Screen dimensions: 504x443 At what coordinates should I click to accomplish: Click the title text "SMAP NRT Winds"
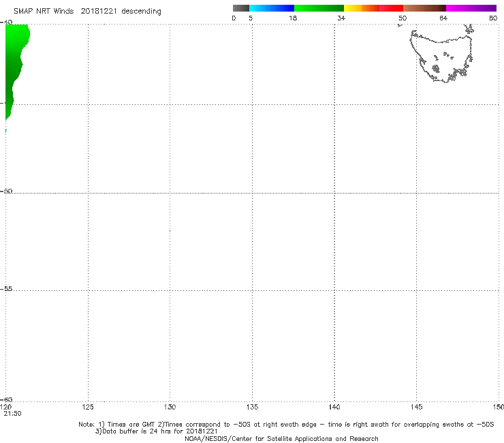pos(44,12)
